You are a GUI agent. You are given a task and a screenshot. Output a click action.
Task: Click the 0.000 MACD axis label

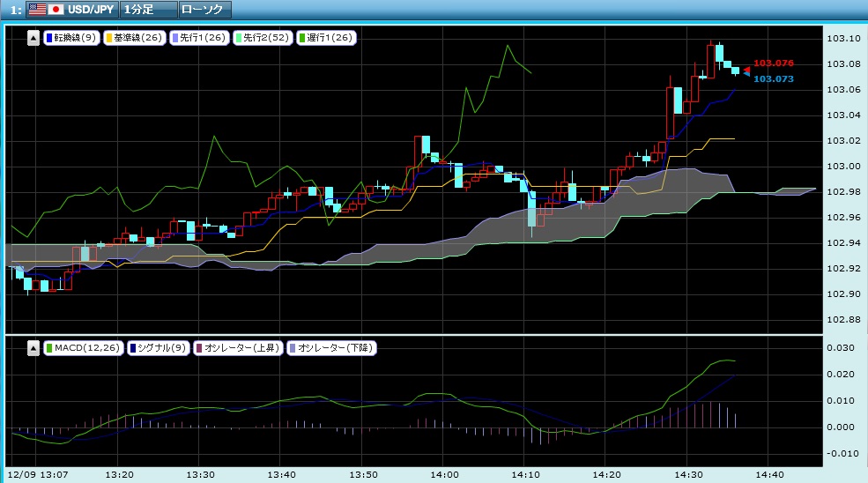point(841,427)
